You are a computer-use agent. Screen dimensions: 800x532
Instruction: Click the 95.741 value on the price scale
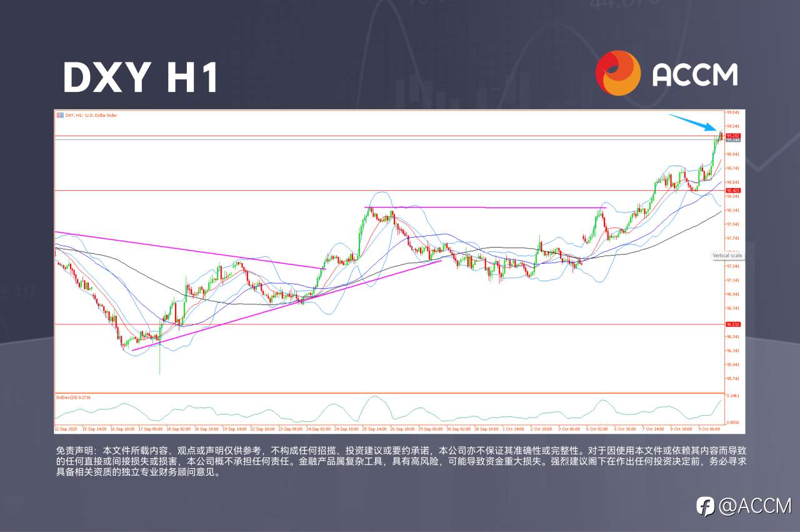coord(733,379)
